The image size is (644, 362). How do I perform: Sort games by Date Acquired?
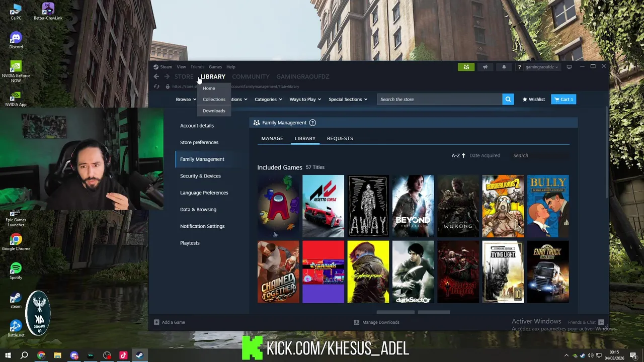click(x=485, y=155)
